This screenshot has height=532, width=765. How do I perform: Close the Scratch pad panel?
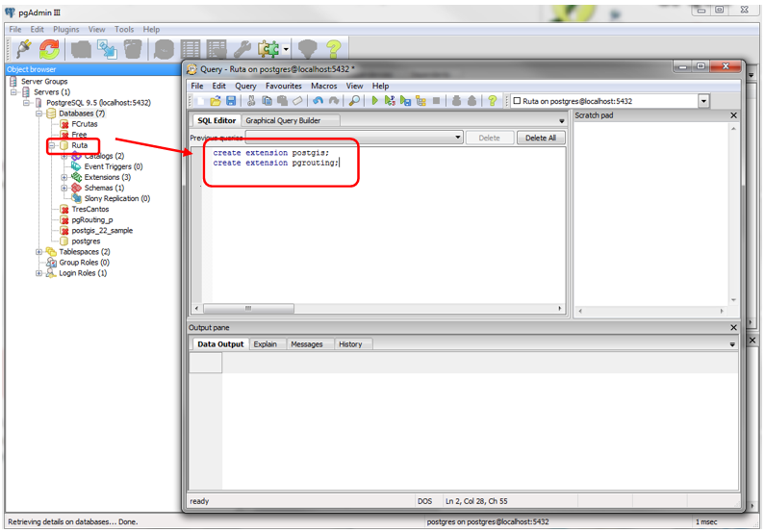733,115
